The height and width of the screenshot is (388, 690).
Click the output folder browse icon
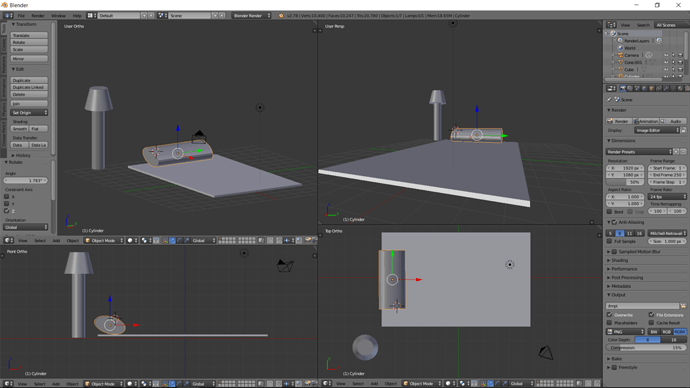coord(683,306)
